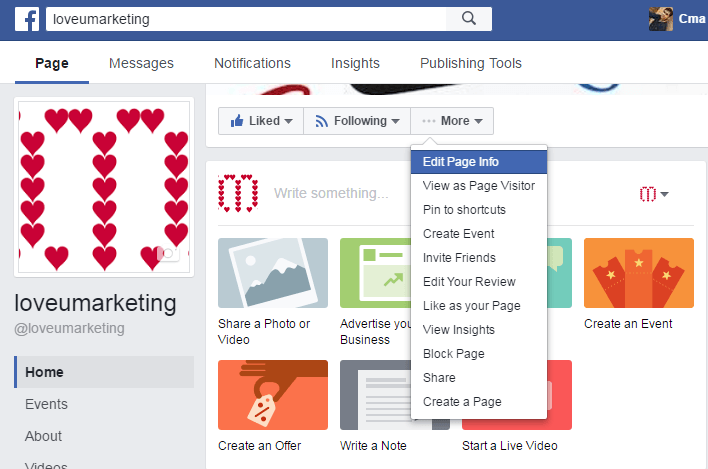
Task: Choose View as Page Visitor
Action: [479, 186]
